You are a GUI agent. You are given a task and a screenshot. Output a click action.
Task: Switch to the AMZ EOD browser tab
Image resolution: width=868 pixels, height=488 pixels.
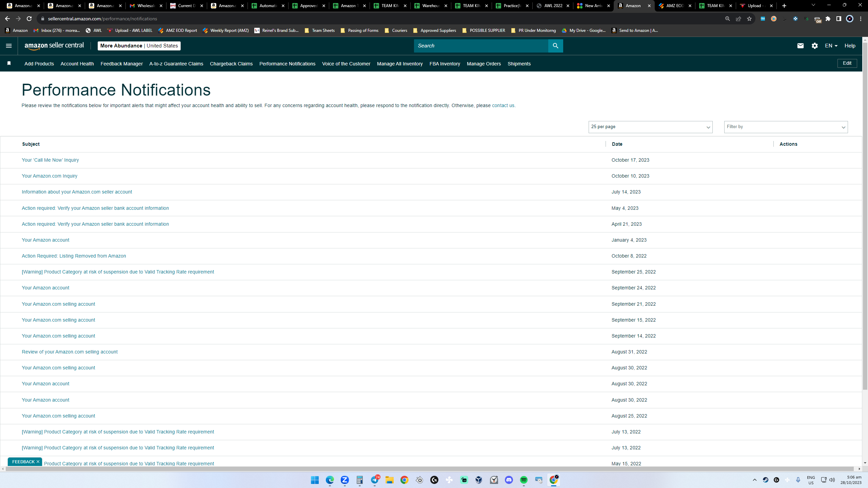point(675,6)
